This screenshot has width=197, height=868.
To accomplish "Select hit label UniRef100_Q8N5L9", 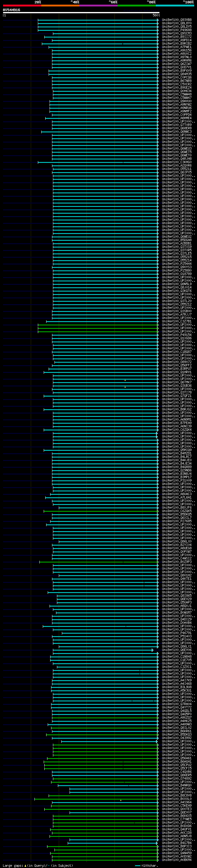I will [x=176, y=284].
